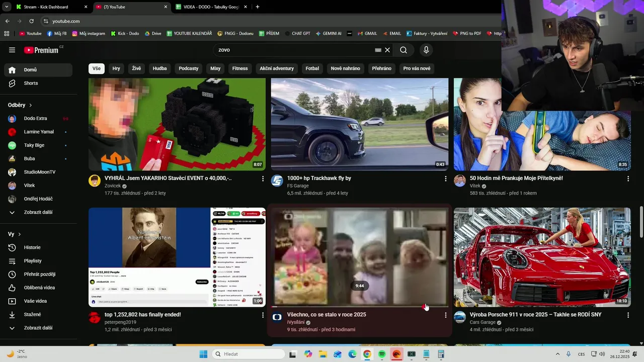Image resolution: width=644 pixels, height=362 pixels.
Task: Open Spotify from the taskbar
Action: (382, 354)
